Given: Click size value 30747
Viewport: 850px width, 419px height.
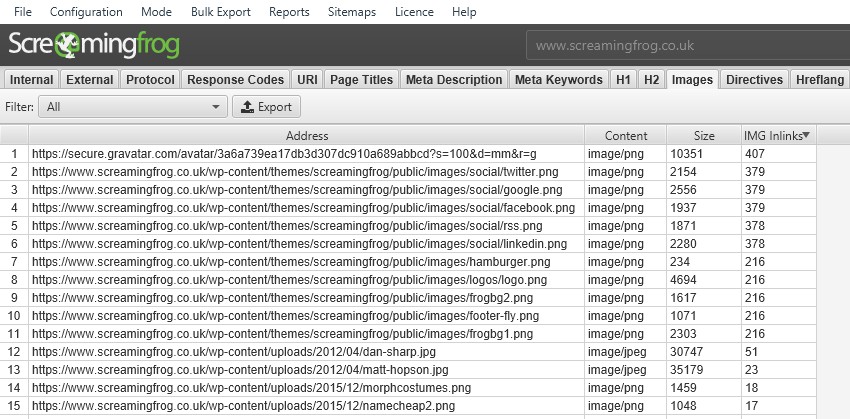Looking at the screenshot, I should [687, 352].
